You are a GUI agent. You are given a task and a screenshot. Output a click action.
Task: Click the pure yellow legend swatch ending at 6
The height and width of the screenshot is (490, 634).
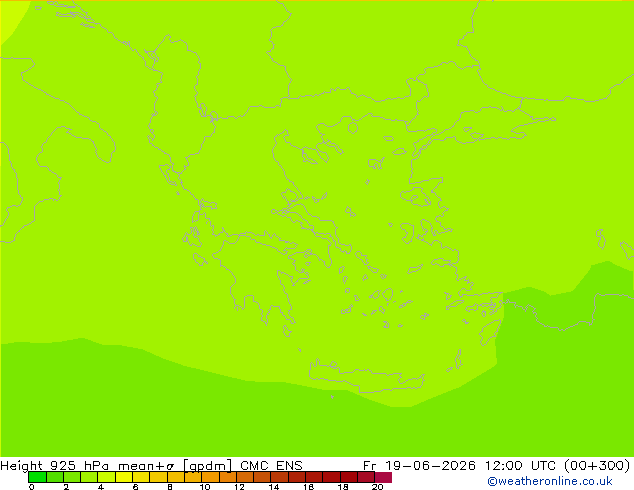(x=124, y=477)
